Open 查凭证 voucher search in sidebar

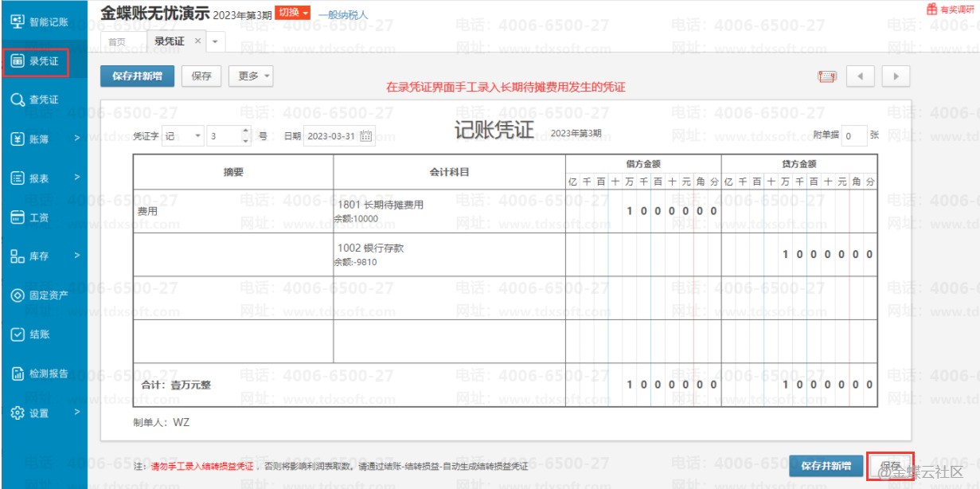tap(43, 100)
